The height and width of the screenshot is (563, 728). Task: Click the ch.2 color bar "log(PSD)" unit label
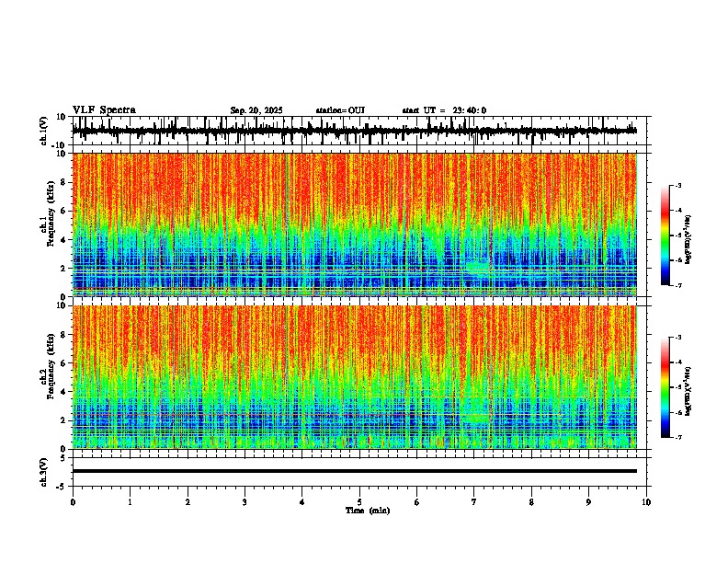[688, 391]
